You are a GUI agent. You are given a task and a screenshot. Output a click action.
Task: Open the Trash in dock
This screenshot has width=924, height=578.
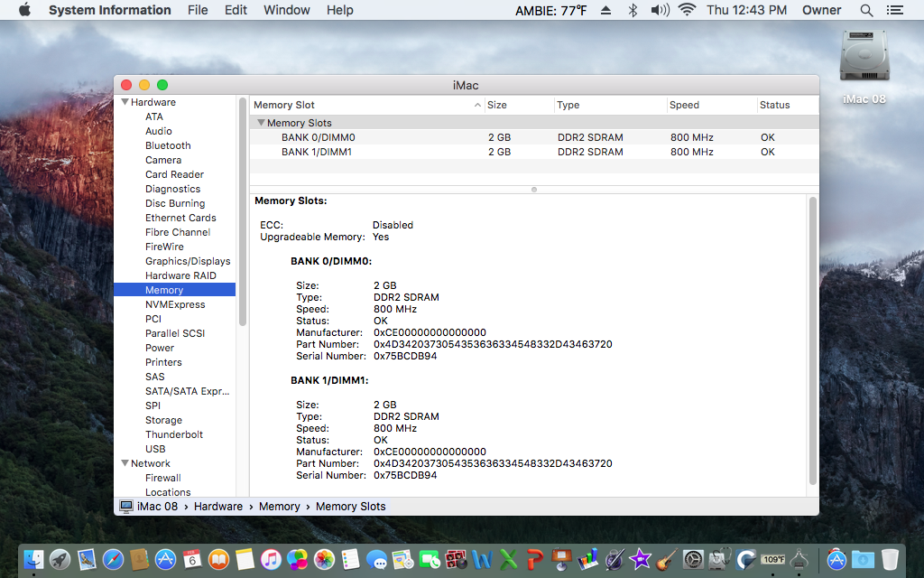890,559
